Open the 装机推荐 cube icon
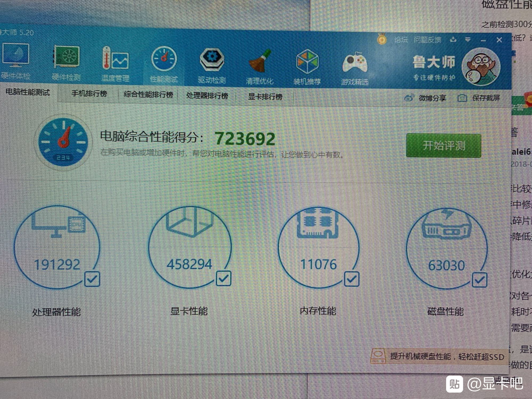The image size is (532, 399). point(307,62)
